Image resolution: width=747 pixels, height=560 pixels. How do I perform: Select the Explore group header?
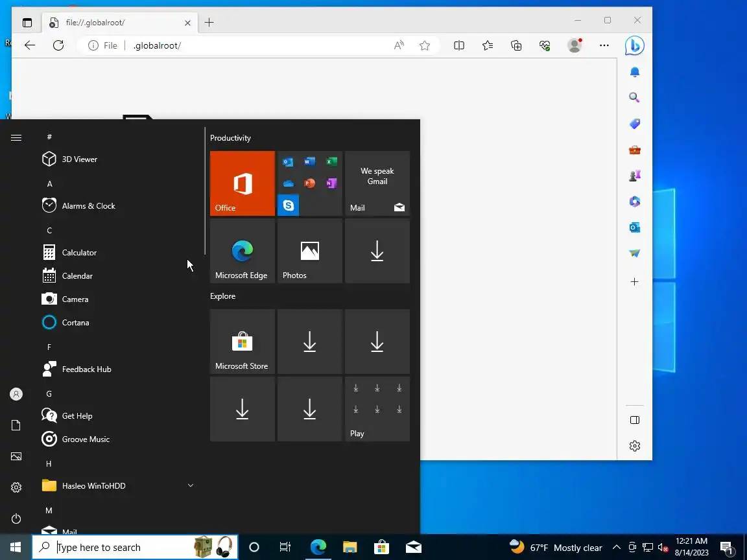223,296
